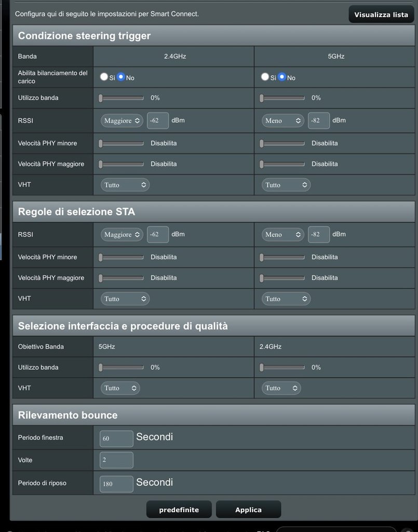Click the predefinite button

pyautogui.click(x=179, y=510)
